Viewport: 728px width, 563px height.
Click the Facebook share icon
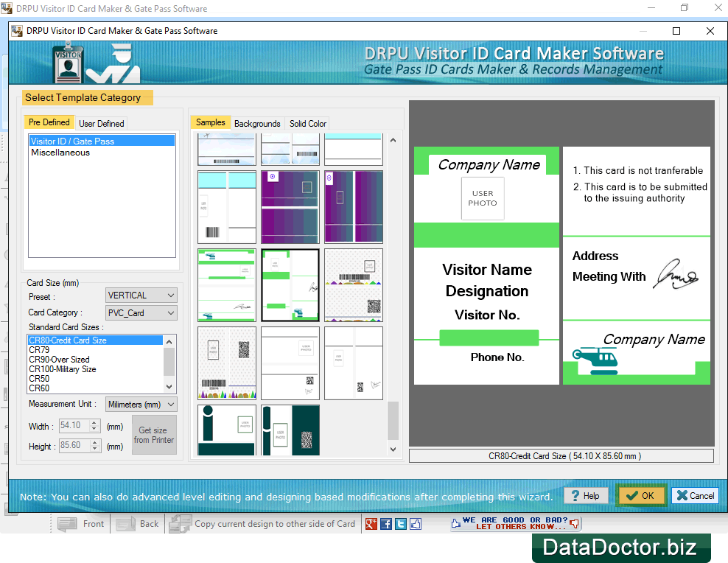pyautogui.click(x=386, y=524)
